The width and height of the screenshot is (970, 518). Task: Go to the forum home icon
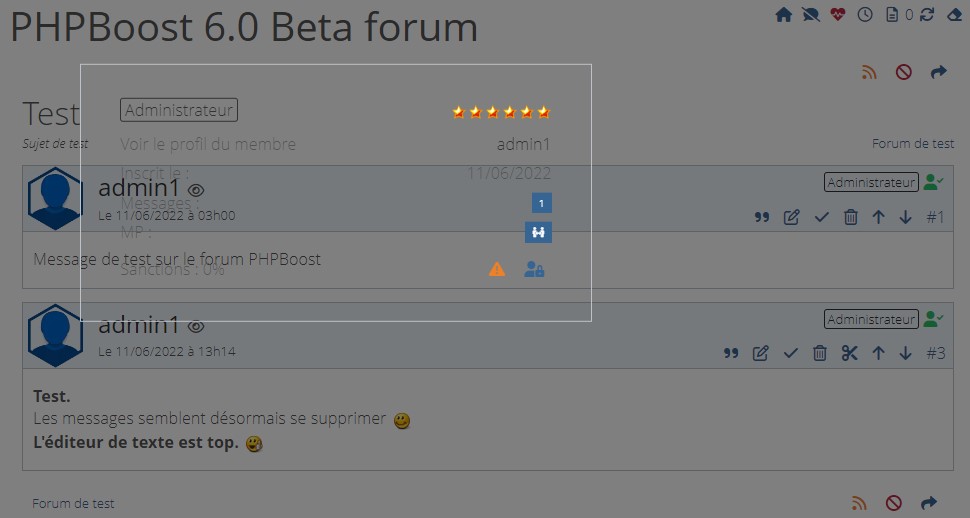coord(784,15)
